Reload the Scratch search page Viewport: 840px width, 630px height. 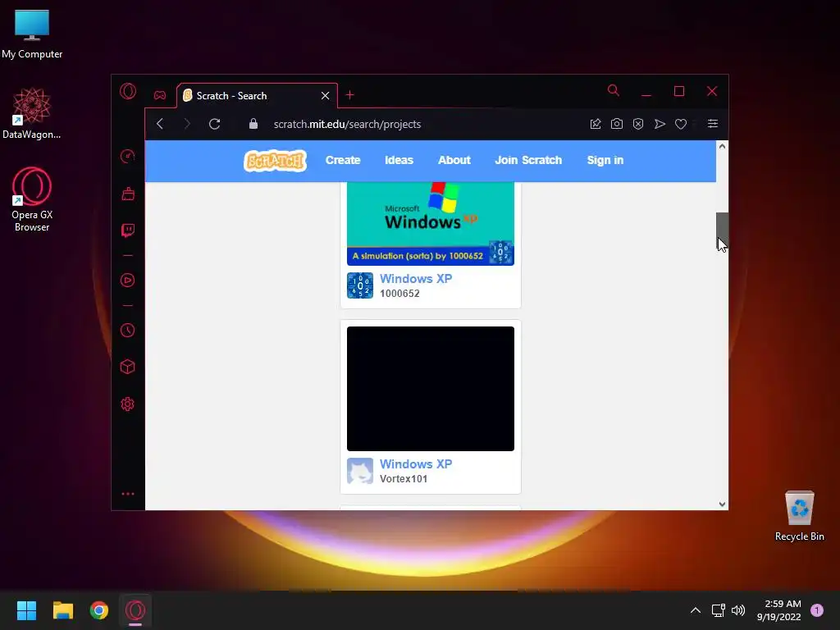tap(215, 124)
